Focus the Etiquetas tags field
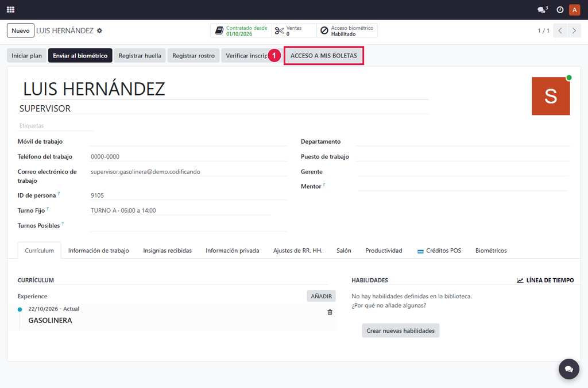 click(x=56, y=126)
